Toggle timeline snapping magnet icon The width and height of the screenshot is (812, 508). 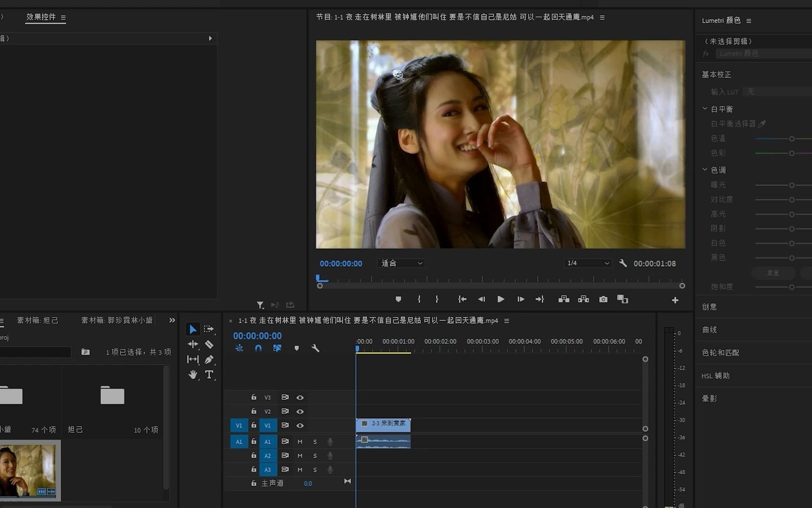pos(258,348)
